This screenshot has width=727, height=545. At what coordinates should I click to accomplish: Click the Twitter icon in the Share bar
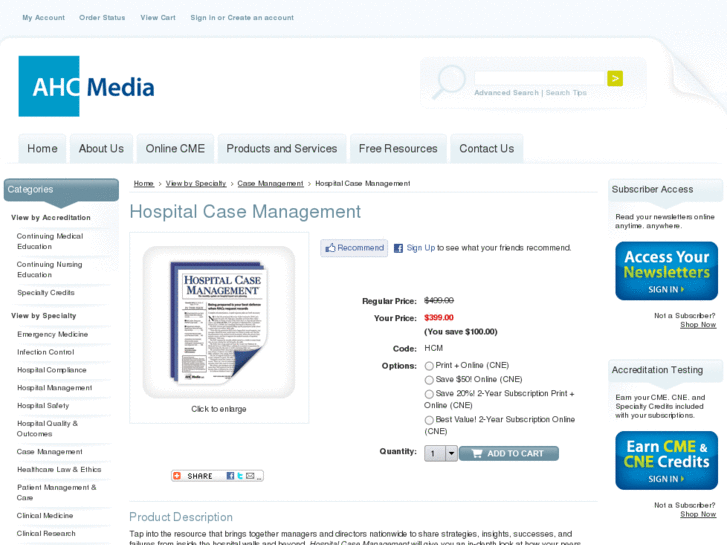pos(240,476)
